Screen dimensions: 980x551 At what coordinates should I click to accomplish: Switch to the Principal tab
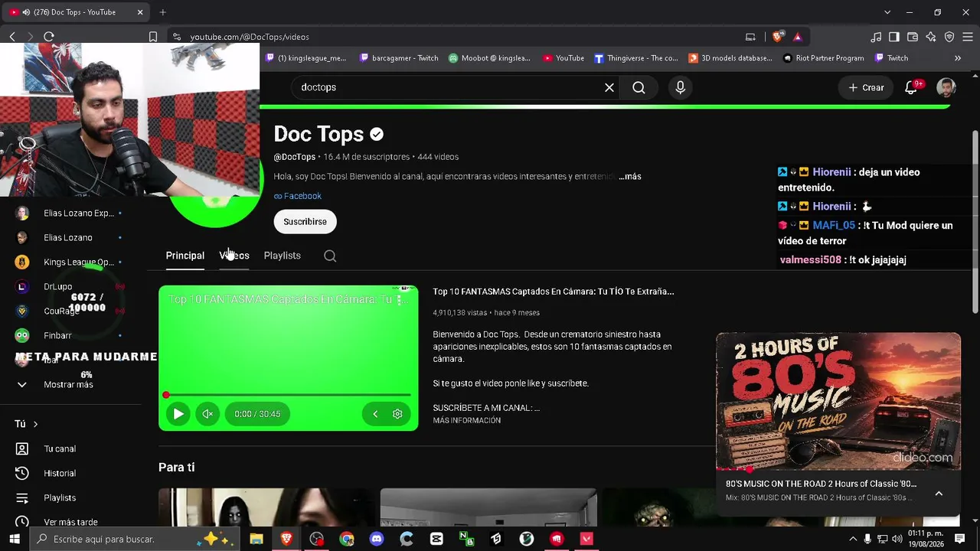pos(185,256)
